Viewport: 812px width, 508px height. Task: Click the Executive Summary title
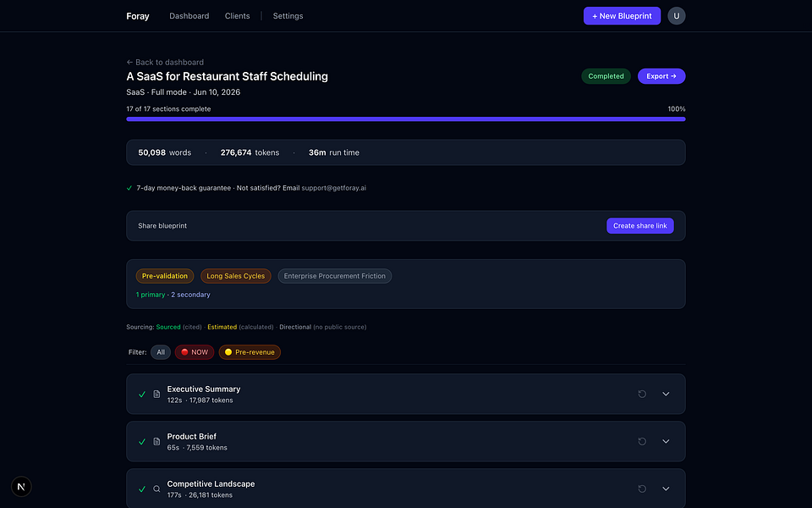tap(204, 389)
